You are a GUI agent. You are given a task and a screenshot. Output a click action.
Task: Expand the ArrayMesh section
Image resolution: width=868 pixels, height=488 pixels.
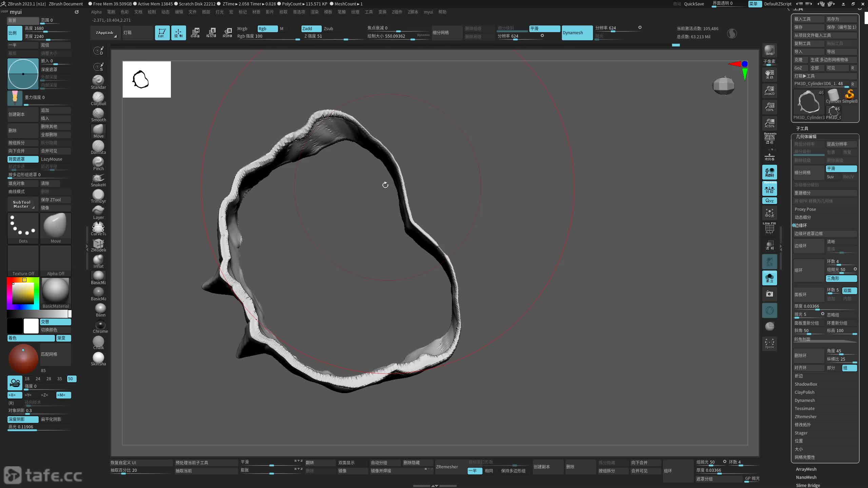(x=806, y=469)
